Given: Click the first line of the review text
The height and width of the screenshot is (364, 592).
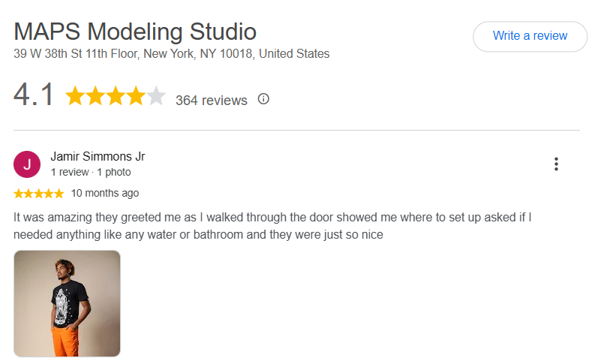Looking at the screenshot, I should point(272,218).
